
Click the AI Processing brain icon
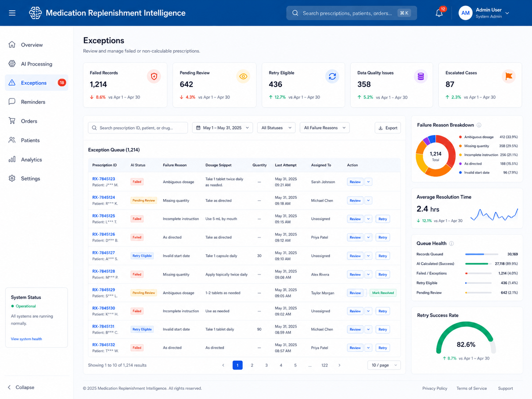[12, 64]
